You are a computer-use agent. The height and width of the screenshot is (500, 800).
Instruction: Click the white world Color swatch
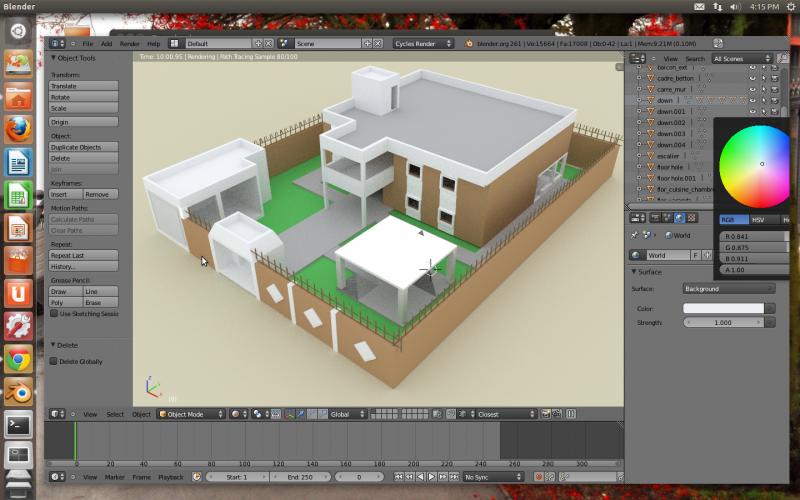pos(722,308)
